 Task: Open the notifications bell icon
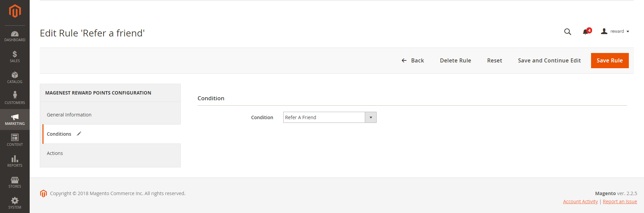tap(586, 32)
